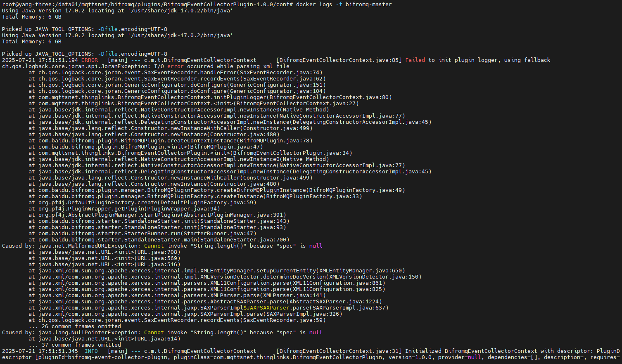
Task: Click the 'SAXParserImpl$JAXPSAXParser.parse' stack frame
Action: pos(209,308)
